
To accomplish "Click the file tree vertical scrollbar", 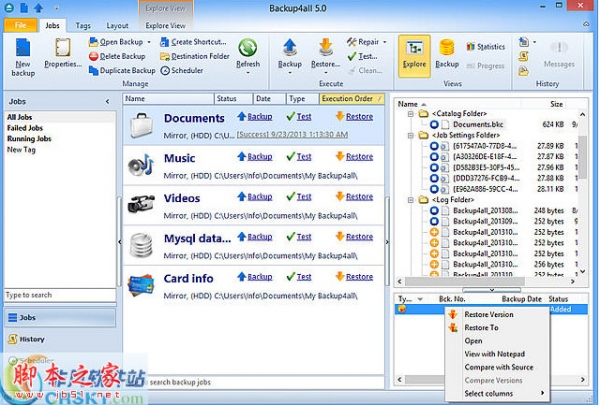I will click(x=582, y=157).
